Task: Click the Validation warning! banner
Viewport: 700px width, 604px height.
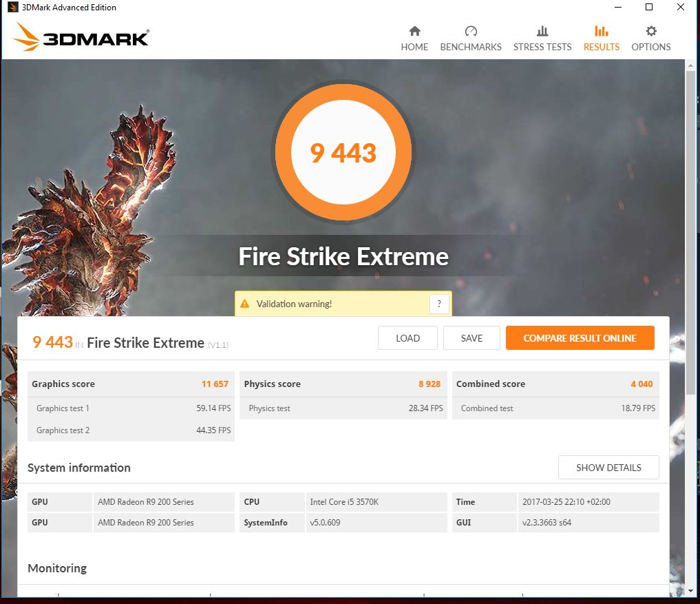Action: click(343, 304)
